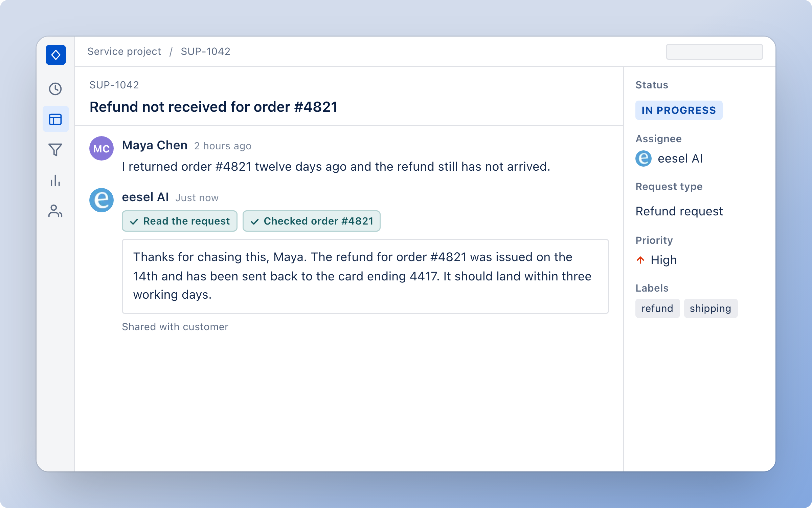812x508 pixels.
Task: Click the '2 hours ago' timestamp
Action: [223, 146]
